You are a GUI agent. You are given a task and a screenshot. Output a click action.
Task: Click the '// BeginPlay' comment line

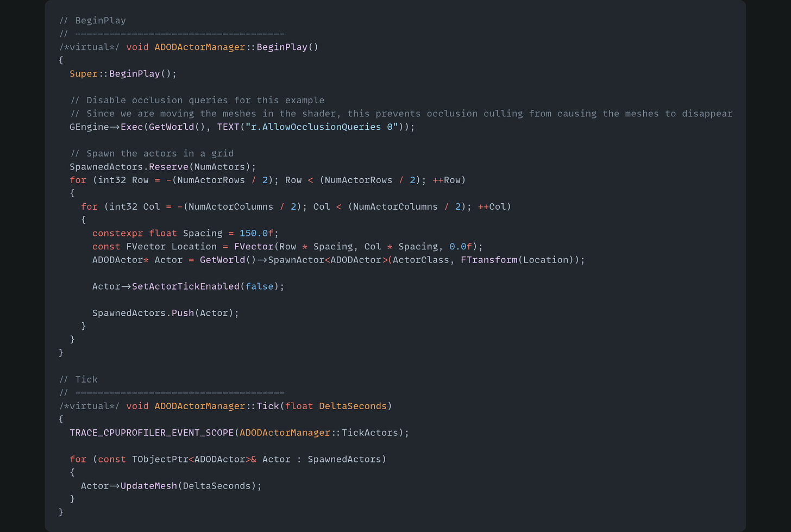(92, 20)
